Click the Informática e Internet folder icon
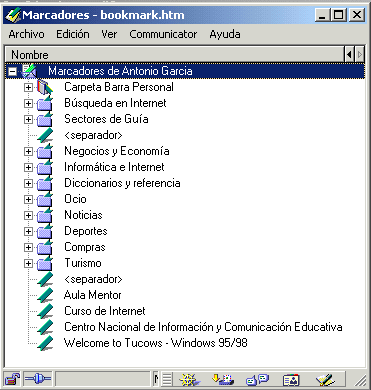 (45, 167)
